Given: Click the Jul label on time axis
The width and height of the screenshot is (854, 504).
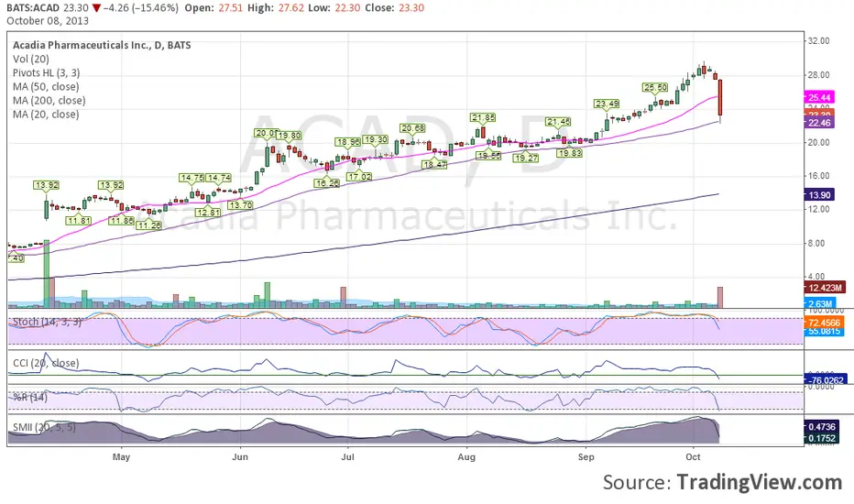Looking at the screenshot, I should (x=347, y=457).
